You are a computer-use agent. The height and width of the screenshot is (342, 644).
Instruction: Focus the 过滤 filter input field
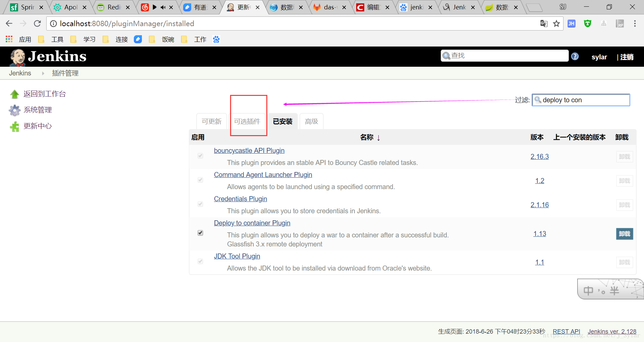coord(581,100)
